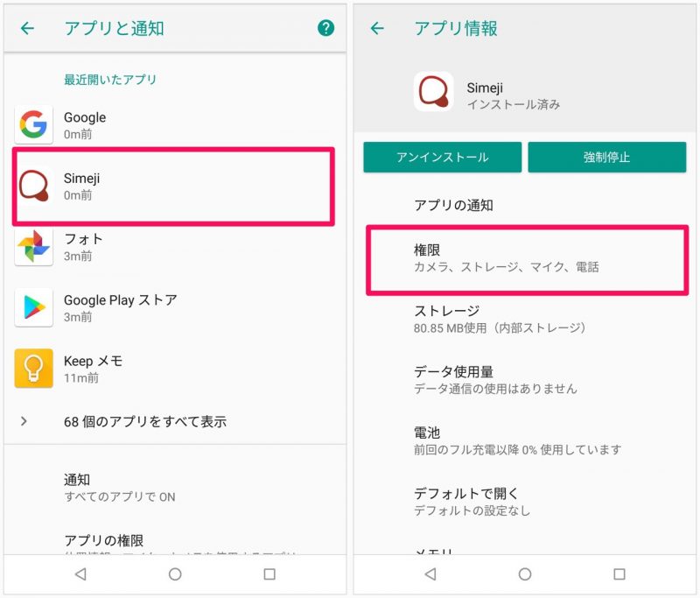Tap the left phone's home circle button

[175, 573]
